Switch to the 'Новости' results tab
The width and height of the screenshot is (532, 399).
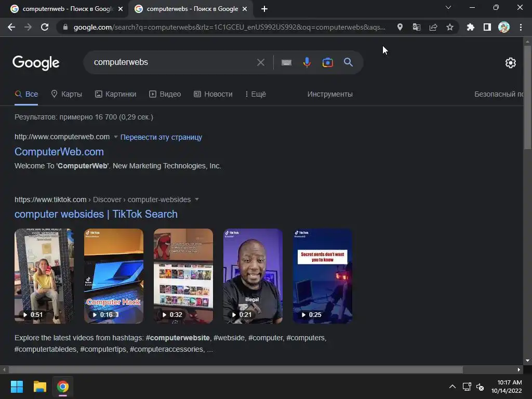(213, 94)
